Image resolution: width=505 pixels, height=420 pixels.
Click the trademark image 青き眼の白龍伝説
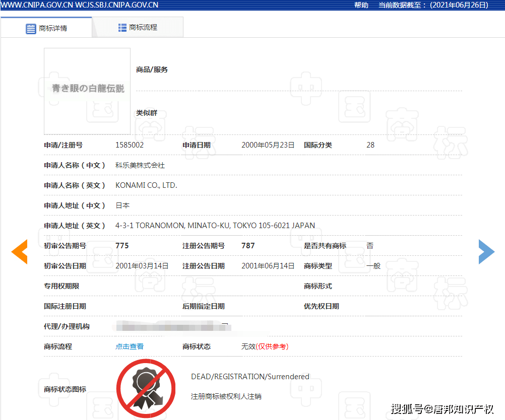87,91
